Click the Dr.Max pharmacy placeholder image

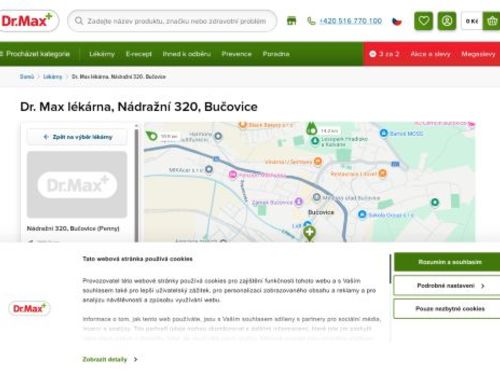77,184
